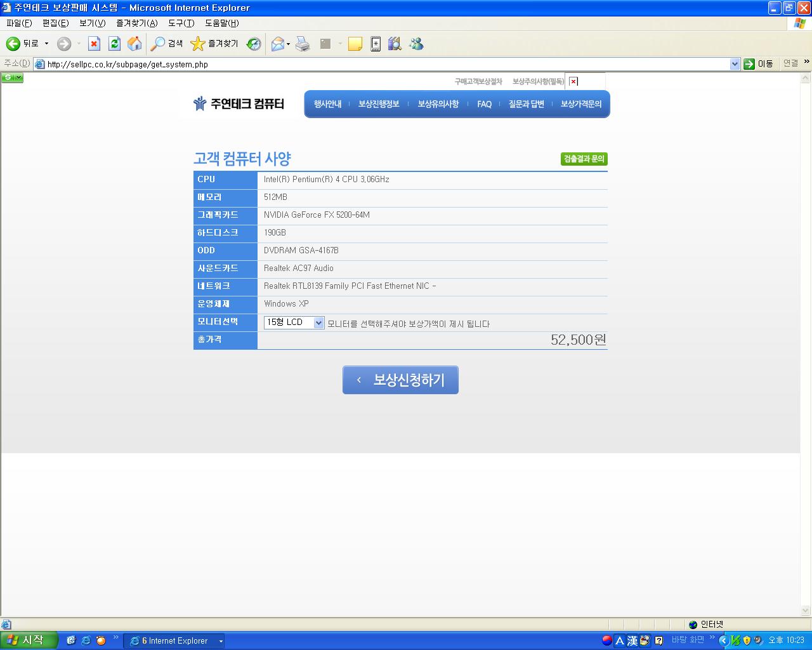Click the green 검출결과 문의 button
This screenshot has height=650, width=812.
584,159
